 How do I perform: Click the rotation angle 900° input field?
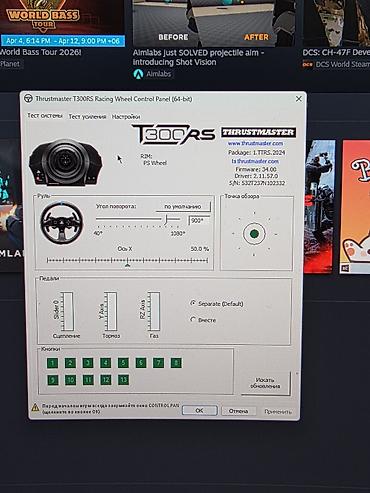tap(199, 220)
